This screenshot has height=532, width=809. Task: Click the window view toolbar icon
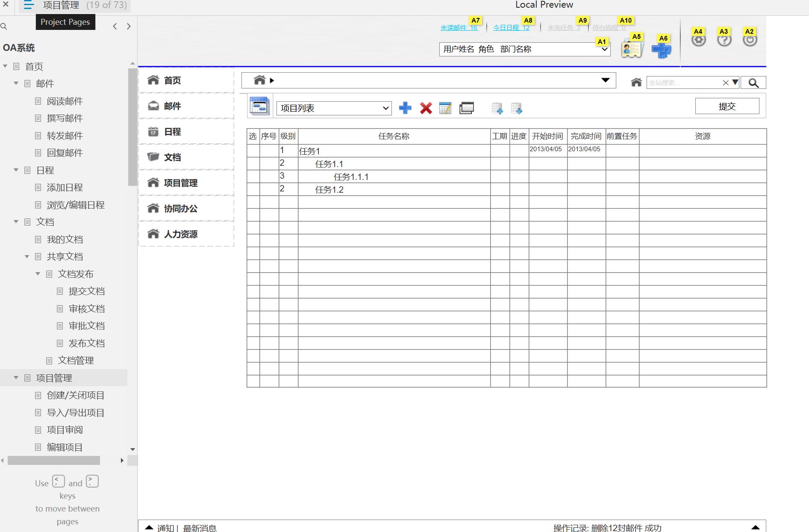pyautogui.click(x=466, y=108)
